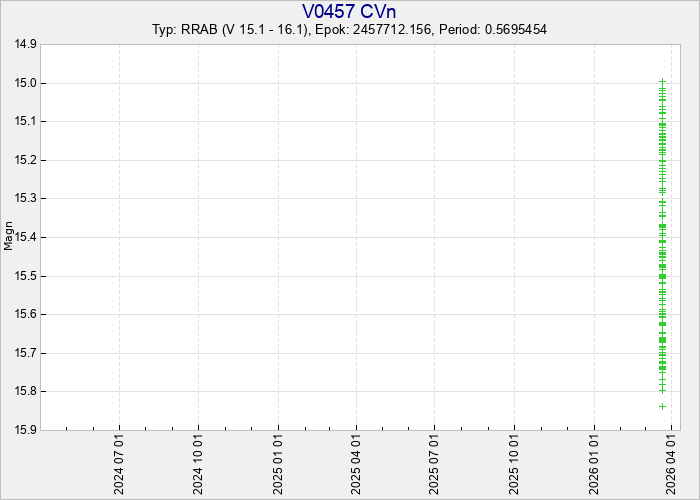Image resolution: width=700 pixels, height=500 pixels.
Task: Click the chart title V0457 CVn
Action: 349,11
